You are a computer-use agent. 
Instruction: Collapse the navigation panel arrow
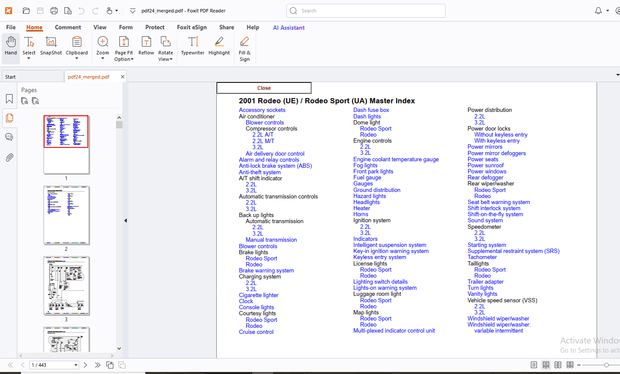[x=125, y=221]
